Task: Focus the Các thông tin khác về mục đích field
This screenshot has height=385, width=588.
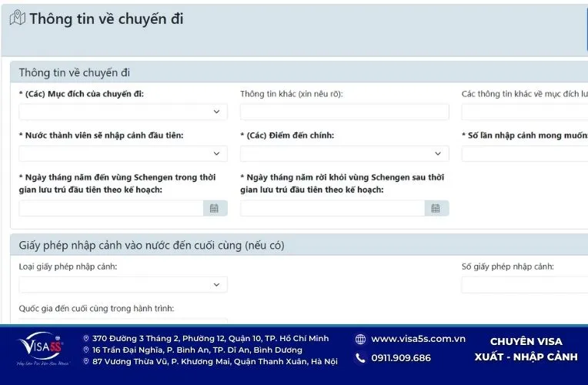Action: [x=525, y=112]
